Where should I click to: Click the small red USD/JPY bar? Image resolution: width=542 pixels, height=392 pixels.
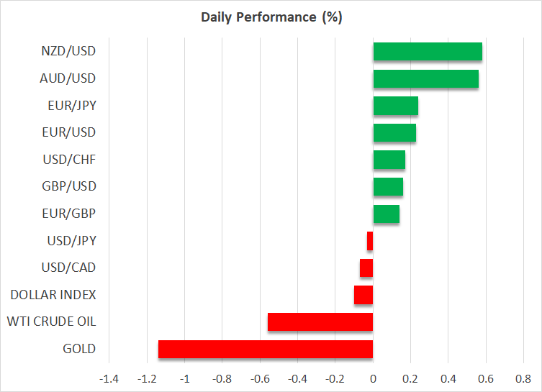[x=370, y=241]
